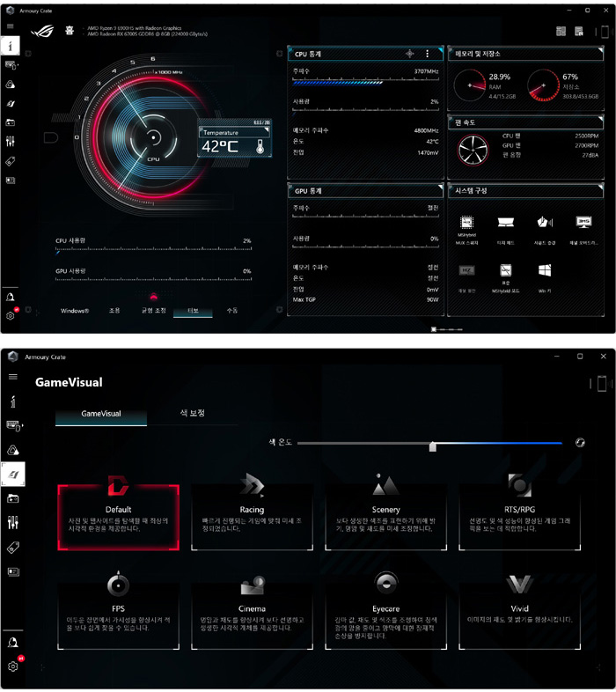Viewport: 616px width, 692px height.
Task: Open Featured tag icon in GameVisual window
Action: point(13,548)
